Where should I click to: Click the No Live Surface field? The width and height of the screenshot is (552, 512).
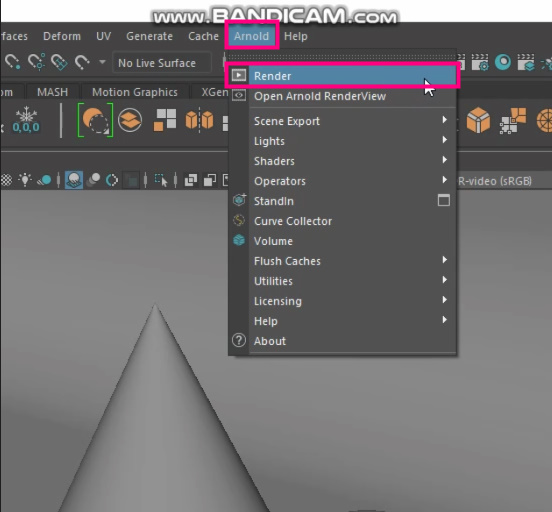click(x=162, y=63)
